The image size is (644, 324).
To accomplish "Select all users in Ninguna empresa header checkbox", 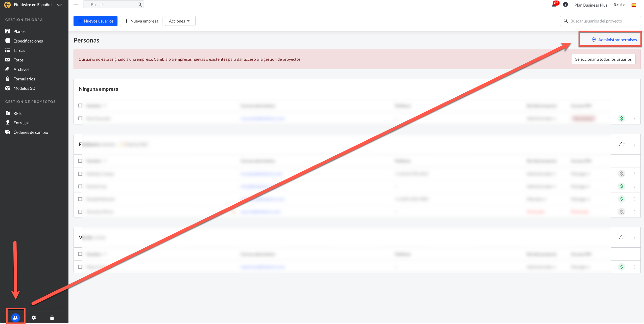I will [x=80, y=105].
